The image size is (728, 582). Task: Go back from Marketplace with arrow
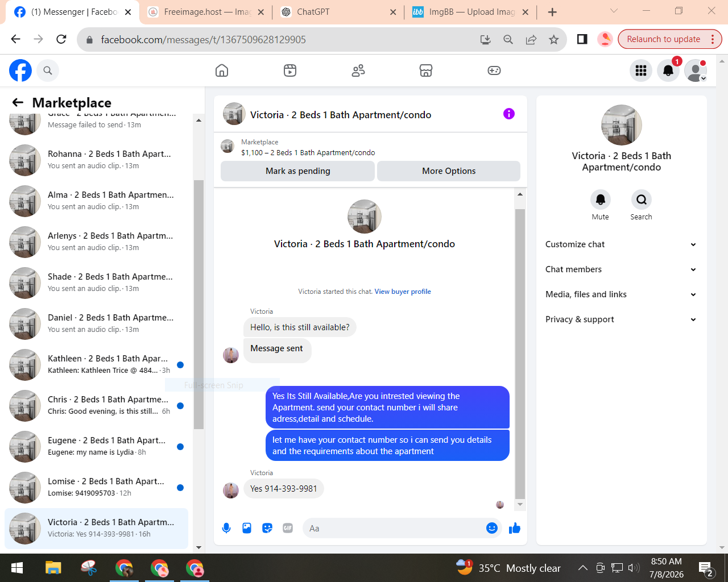[18, 102]
